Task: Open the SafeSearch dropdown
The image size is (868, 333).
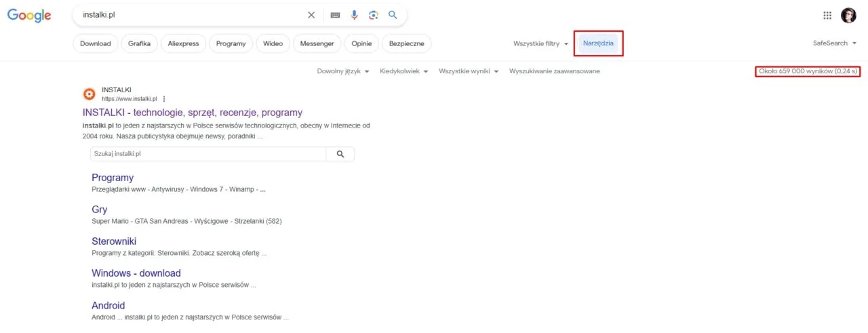Action: click(834, 43)
